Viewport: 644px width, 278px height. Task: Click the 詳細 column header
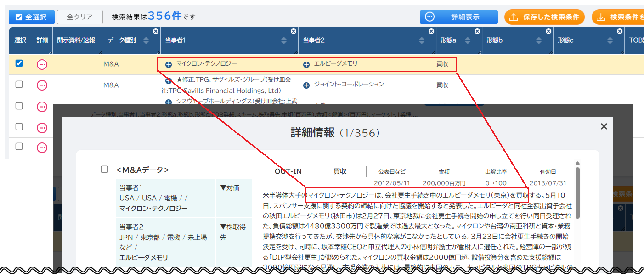[x=42, y=40]
